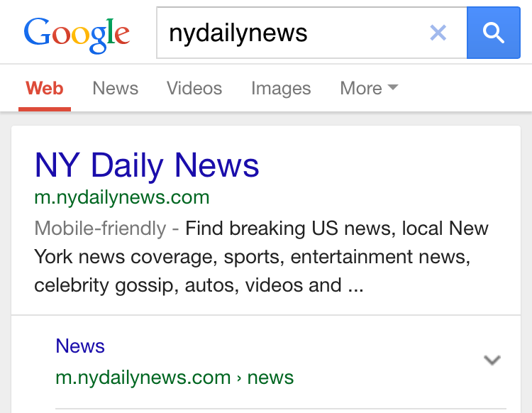Open the More search options menu
The image size is (532, 413).
click(369, 88)
